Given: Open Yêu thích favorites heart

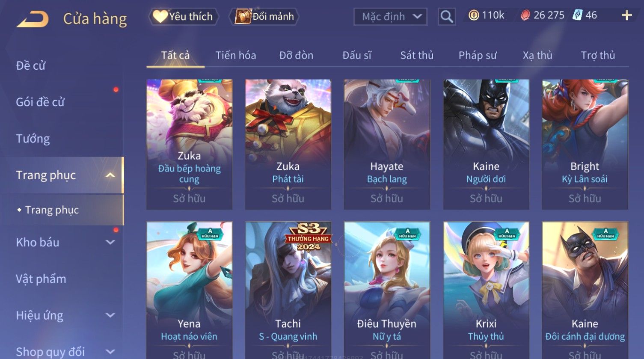Looking at the screenshot, I should point(160,16).
